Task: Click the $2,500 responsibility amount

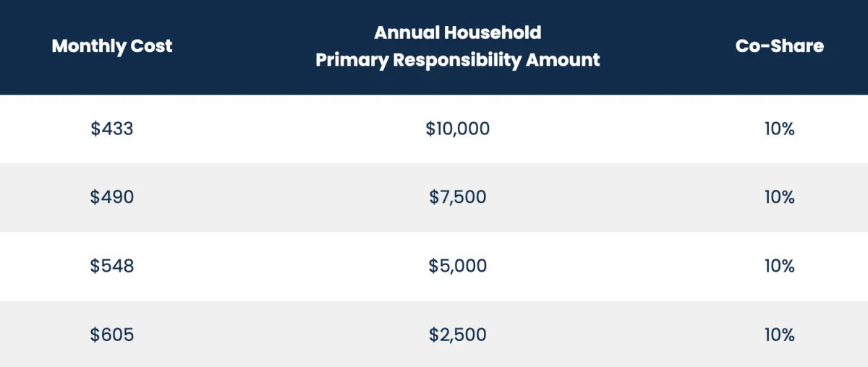Action: [458, 335]
